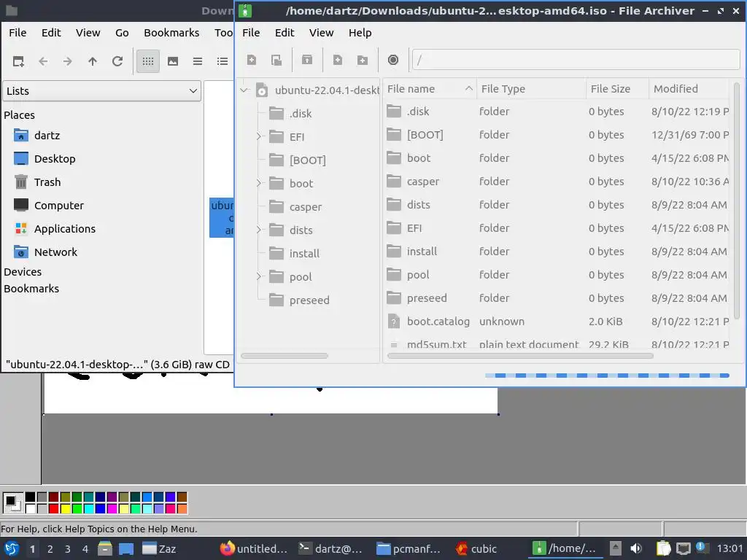Click the stop operation icon in File Archiver
The width and height of the screenshot is (747, 560).
(x=393, y=60)
